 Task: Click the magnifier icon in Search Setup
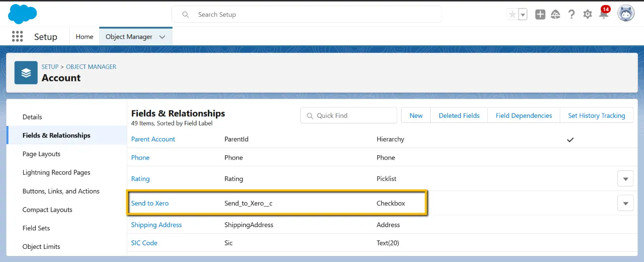coord(186,15)
